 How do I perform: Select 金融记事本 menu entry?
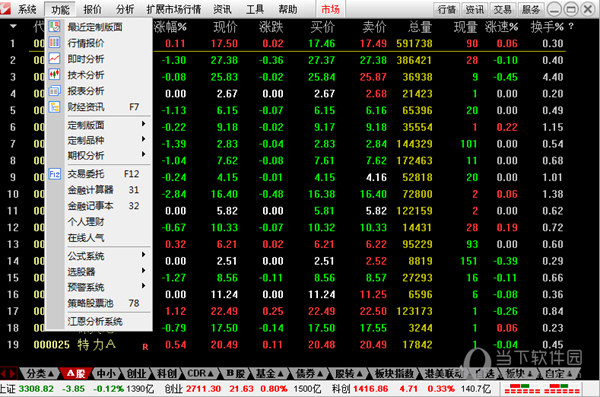(x=99, y=206)
